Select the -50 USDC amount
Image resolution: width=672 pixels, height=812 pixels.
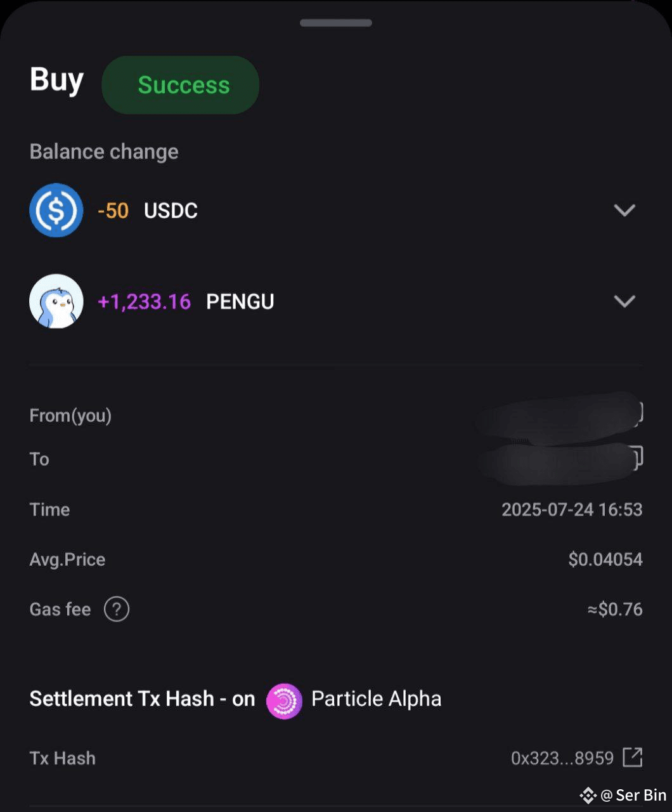tap(113, 211)
